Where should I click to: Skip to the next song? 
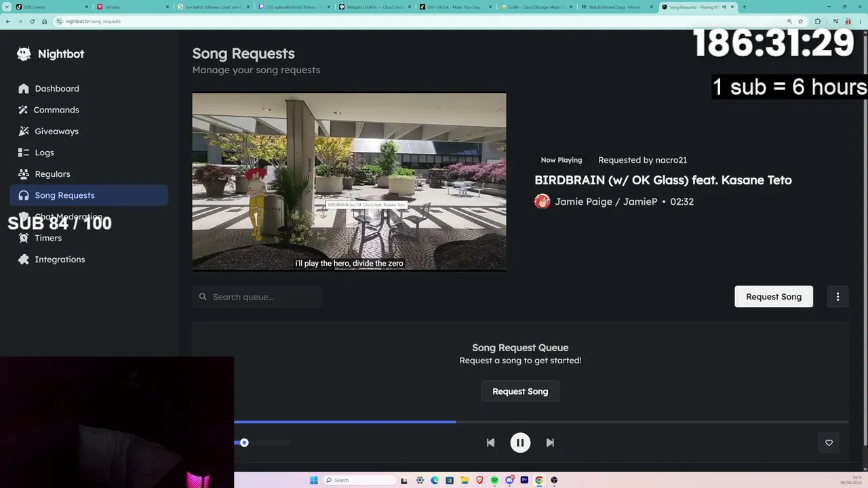click(550, 443)
